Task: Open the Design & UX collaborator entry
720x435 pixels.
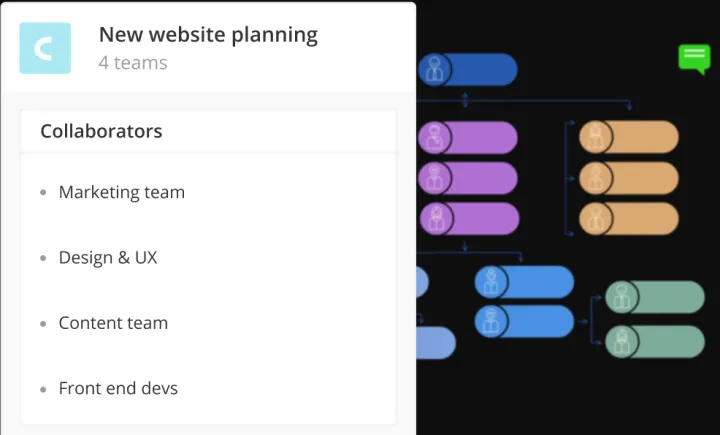Action: pos(108,257)
